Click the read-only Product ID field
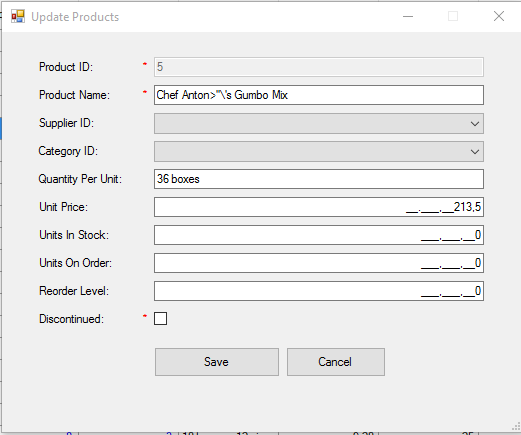 (x=319, y=67)
